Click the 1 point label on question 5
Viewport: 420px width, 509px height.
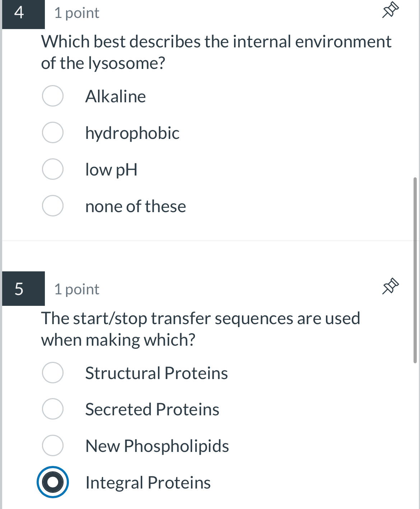click(75, 289)
